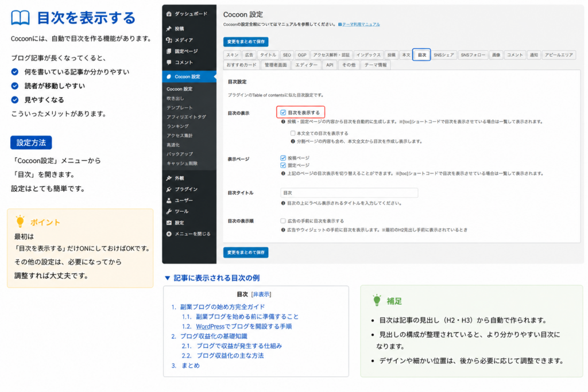Select the 固定ページ sidebar icon
588x392 pixels.
click(x=169, y=51)
